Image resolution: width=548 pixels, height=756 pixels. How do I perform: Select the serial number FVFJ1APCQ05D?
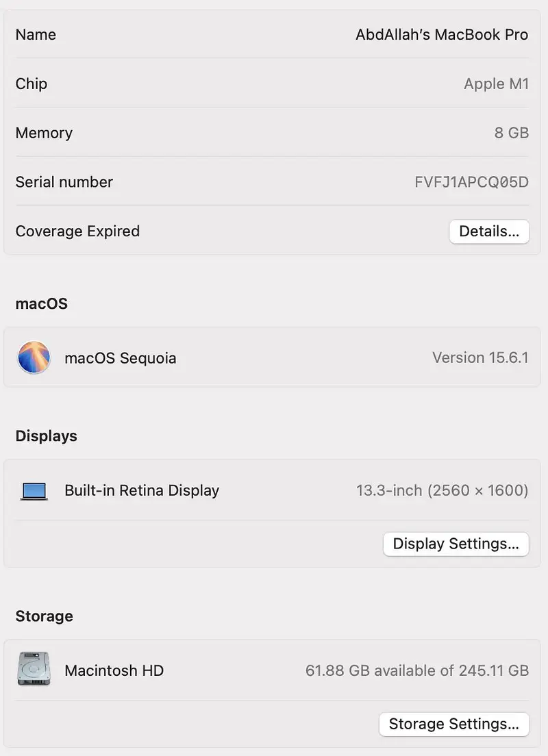point(471,182)
